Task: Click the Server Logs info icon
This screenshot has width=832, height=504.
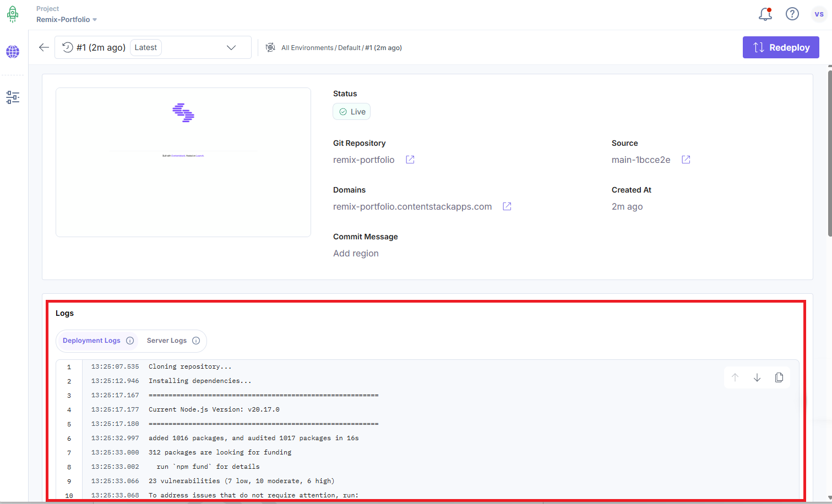Action: point(196,341)
